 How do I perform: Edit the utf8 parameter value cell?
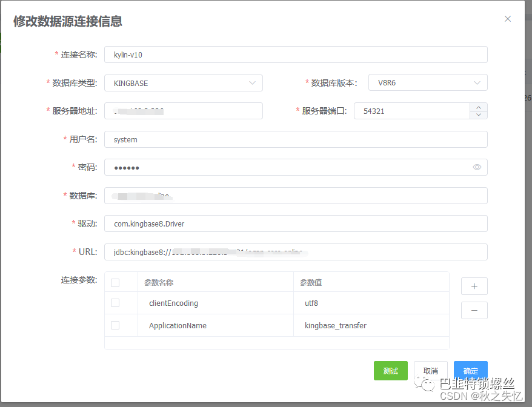[x=370, y=303]
